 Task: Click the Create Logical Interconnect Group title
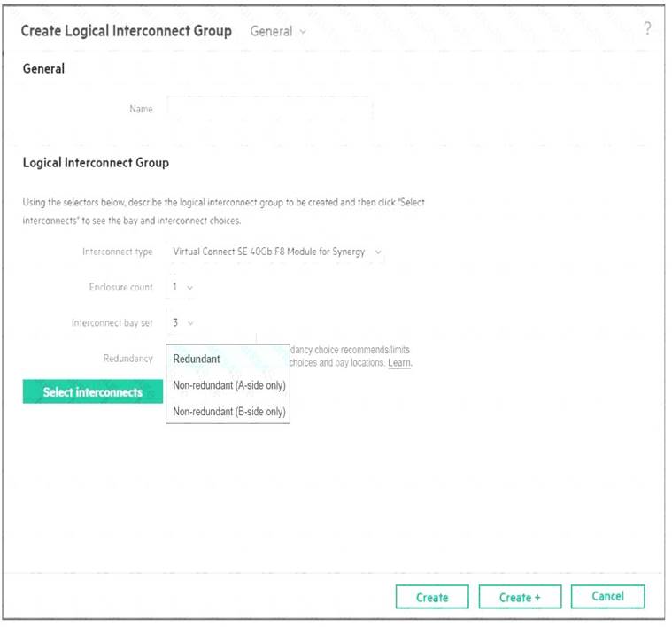tap(127, 31)
